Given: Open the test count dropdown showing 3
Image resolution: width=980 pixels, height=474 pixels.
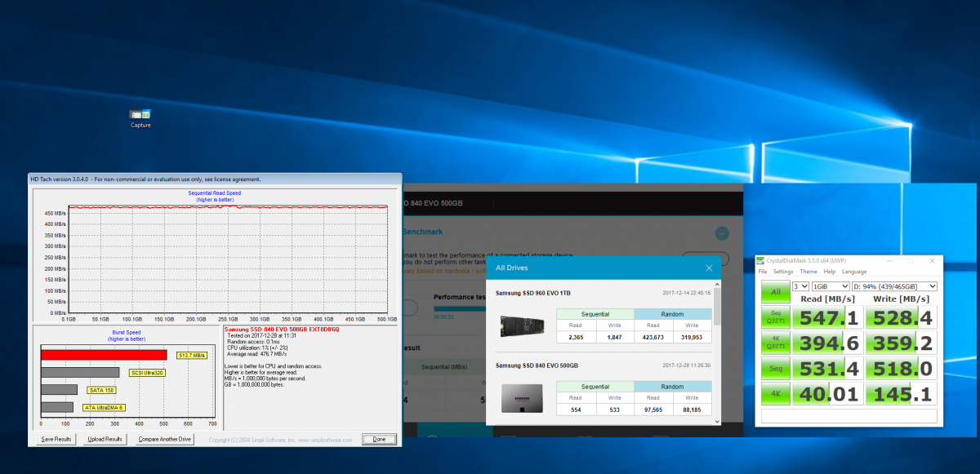Looking at the screenshot, I should pyautogui.click(x=800, y=286).
